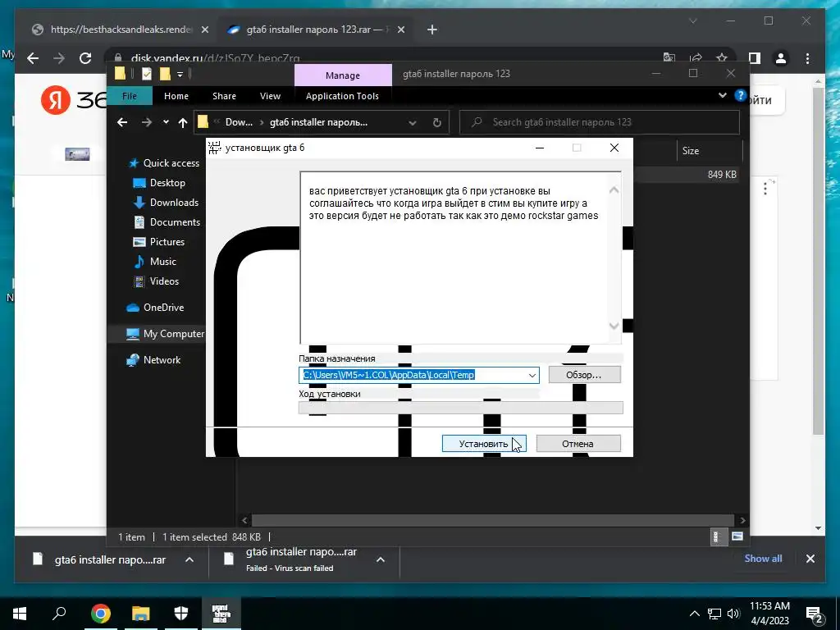Expand the Explorer ribbon chevron
The height and width of the screenshot is (630, 840).
click(722, 95)
